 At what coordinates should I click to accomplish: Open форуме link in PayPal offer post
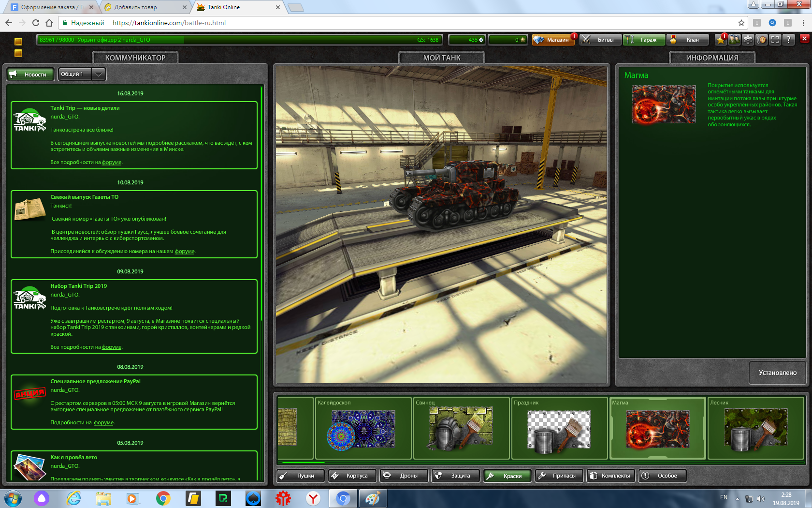tap(103, 422)
